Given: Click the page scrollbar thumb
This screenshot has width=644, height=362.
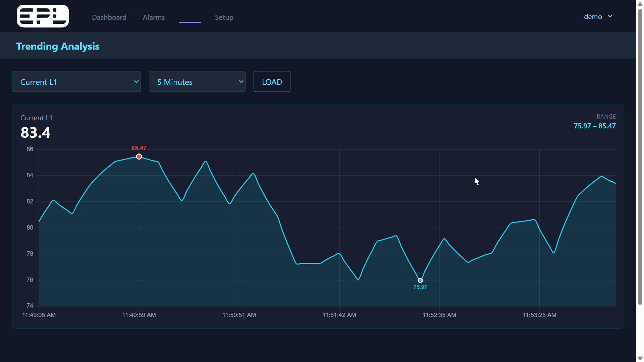Looking at the screenshot, I should [x=640, y=156].
